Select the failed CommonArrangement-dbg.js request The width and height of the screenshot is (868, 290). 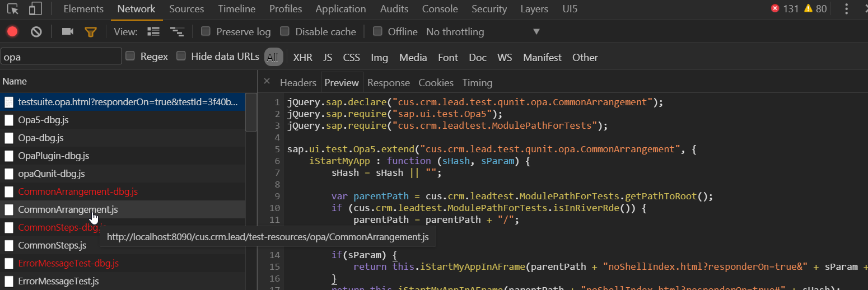click(123, 191)
